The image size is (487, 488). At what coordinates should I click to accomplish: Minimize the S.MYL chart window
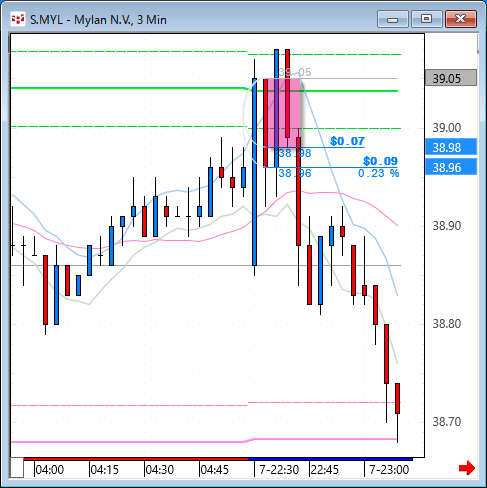[393, 19]
